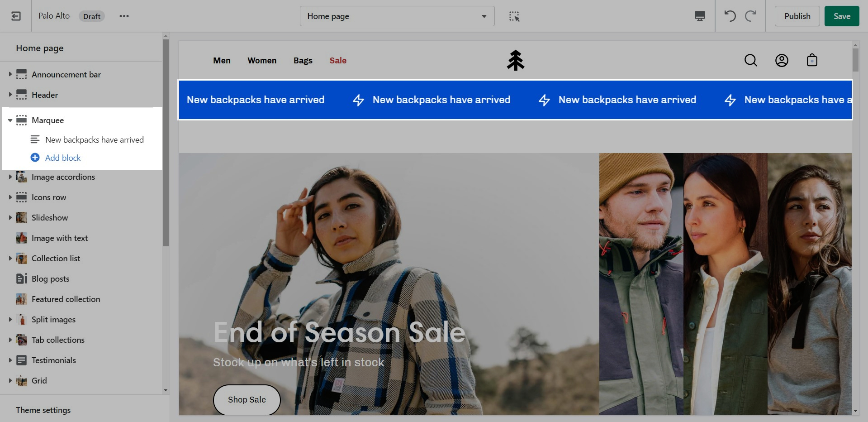Open the Home page template dropdown
The height and width of the screenshot is (422, 868).
pos(397,16)
